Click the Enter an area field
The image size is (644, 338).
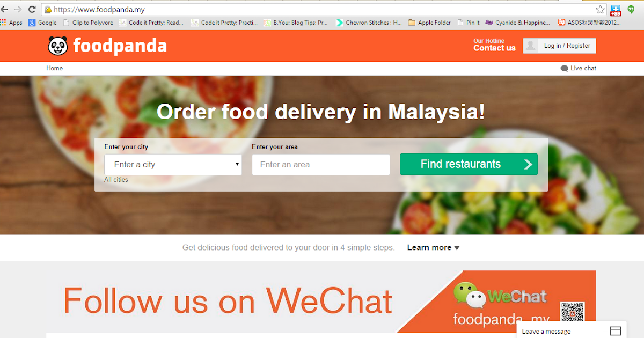(x=321, y=165)
